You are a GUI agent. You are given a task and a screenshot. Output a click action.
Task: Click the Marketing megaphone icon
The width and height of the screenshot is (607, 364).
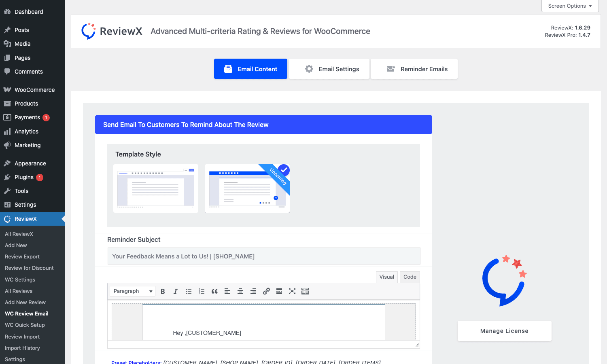7,145
